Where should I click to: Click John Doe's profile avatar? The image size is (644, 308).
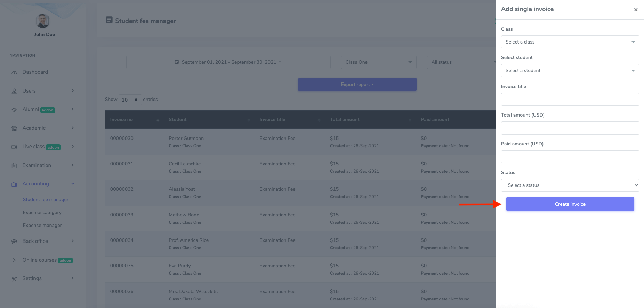point(43,21)
